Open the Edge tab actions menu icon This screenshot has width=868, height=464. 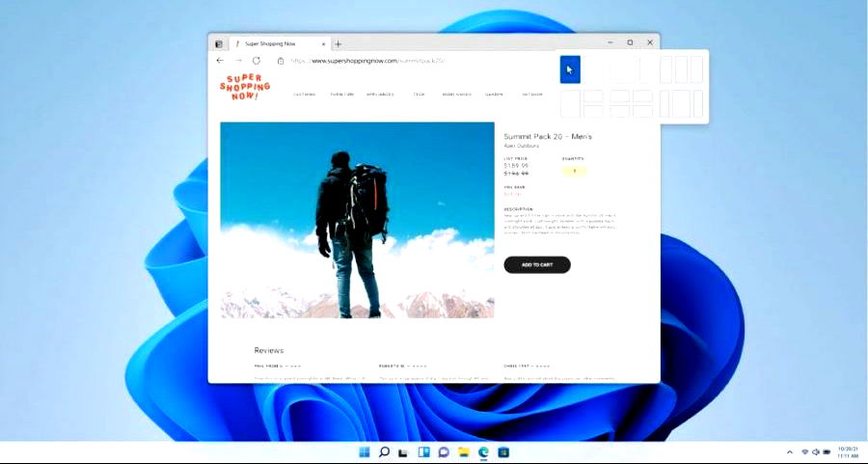(219, 43)
